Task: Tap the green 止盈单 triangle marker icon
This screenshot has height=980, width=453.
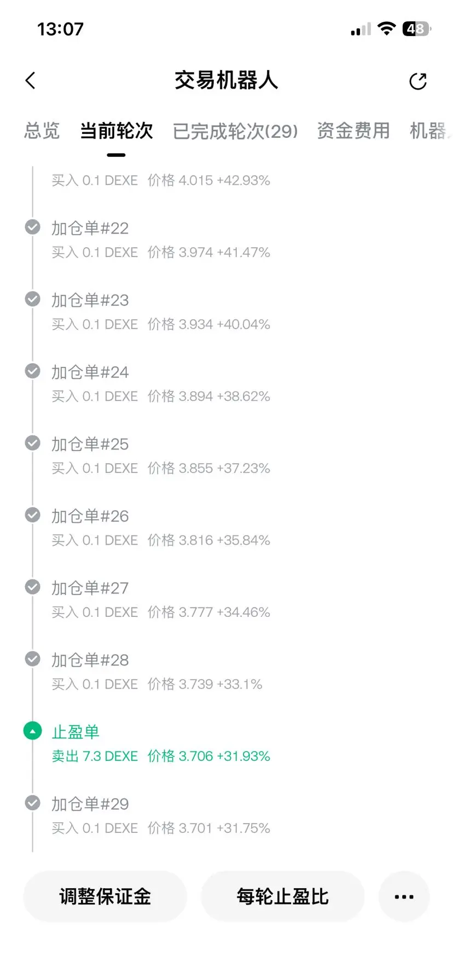Action: click(x=33, y=731)
